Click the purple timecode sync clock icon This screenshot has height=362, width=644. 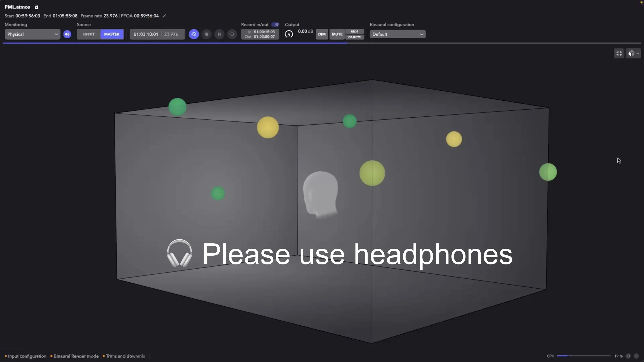tap(194, 34)
